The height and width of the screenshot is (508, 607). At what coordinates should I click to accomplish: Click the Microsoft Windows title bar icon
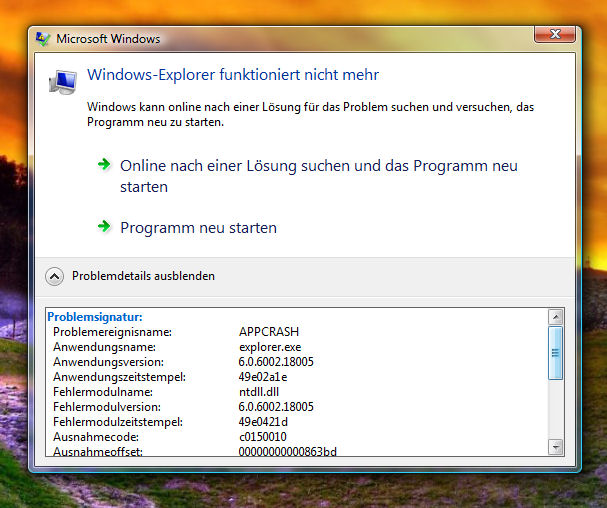click(x=43, y=39)
